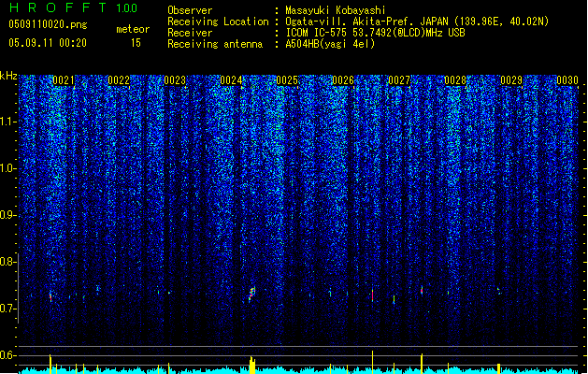The width and height of the screenshot is (588, 374).
Task: Click the Observer label
Action: pos(190,10)
